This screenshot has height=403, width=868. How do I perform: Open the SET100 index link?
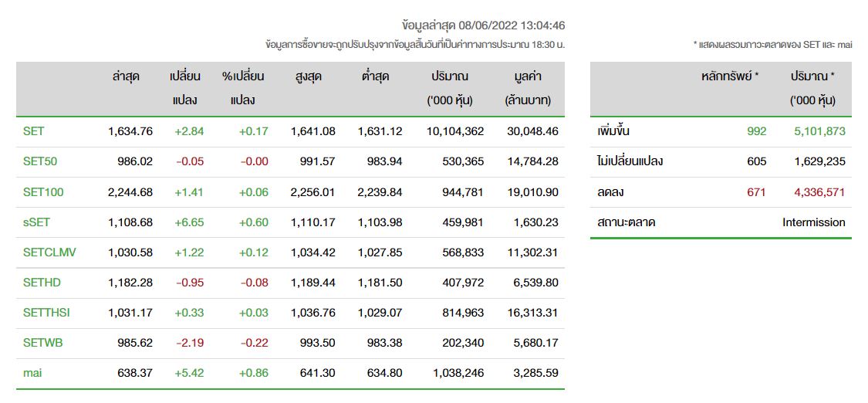[x=43, y=192]
